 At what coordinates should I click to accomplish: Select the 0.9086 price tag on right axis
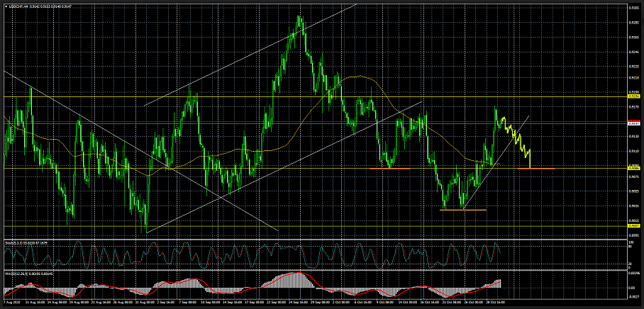coord(634,168)
